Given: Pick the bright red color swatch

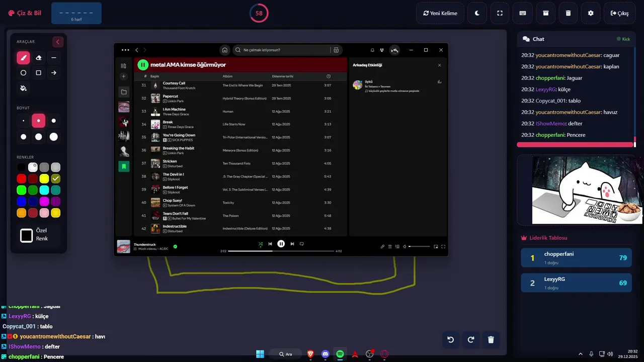Looking at the screenshot, I should click(x=21, y=178).
